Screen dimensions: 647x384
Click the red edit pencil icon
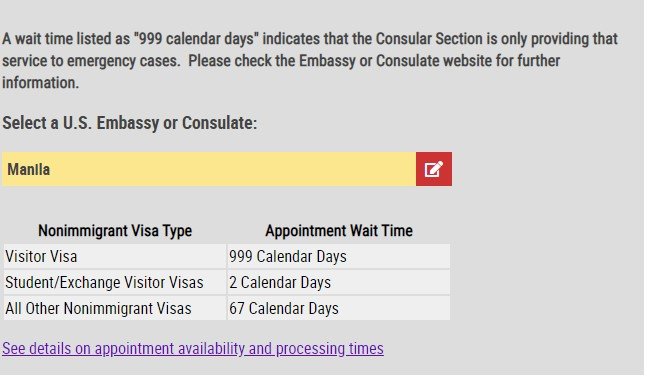(x=434, y=169)
